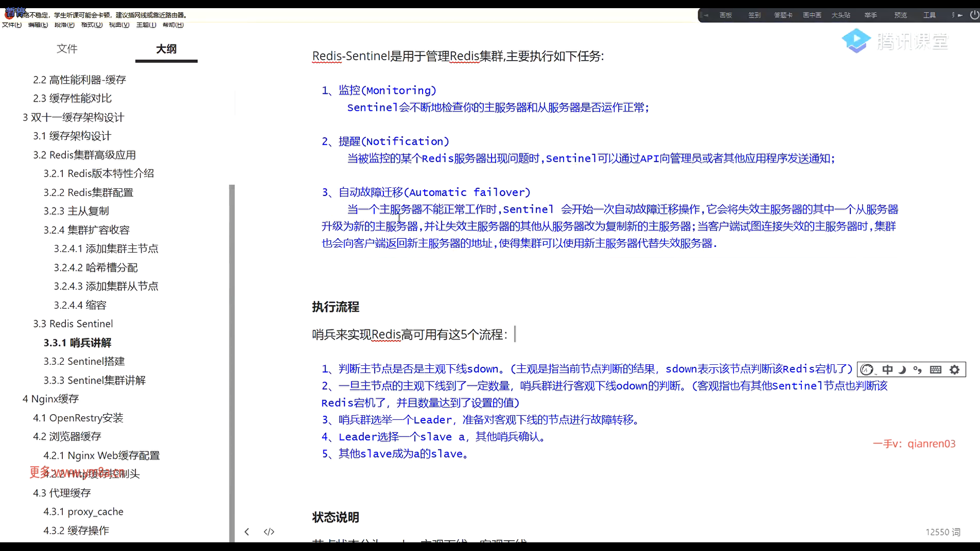
Task: Click the 画板 button in classroom toolbar
Action: (x=726, y=15)
